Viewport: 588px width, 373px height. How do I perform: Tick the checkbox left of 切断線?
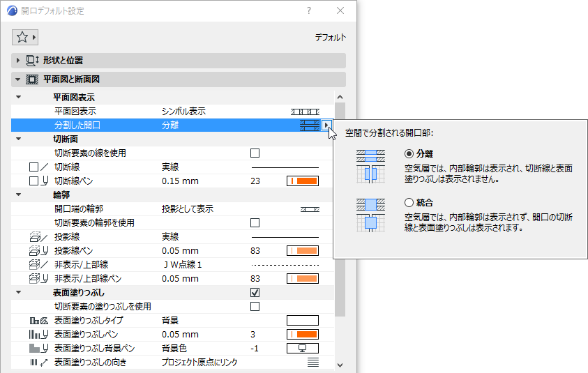[x=33, y=167]
